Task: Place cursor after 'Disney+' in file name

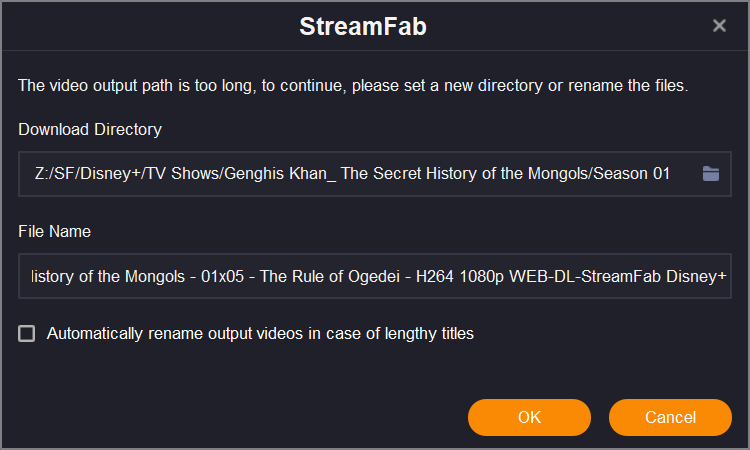Action: click(728, 276)
